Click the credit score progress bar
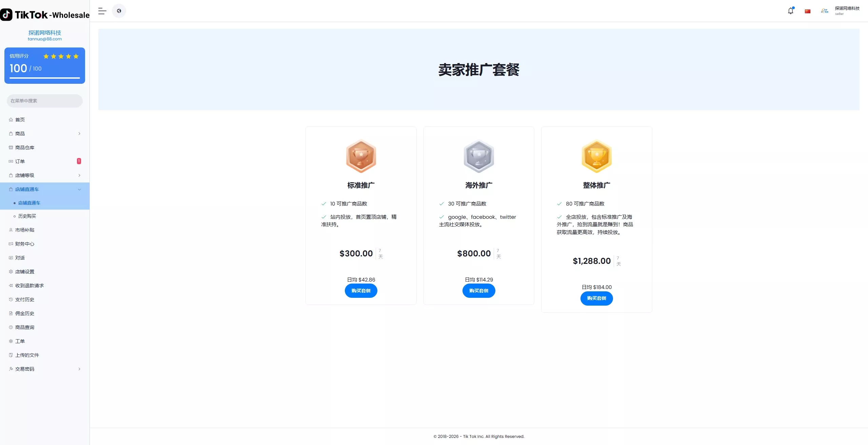Viewport: 868px width, 445px height. click(x=45, y=78)
